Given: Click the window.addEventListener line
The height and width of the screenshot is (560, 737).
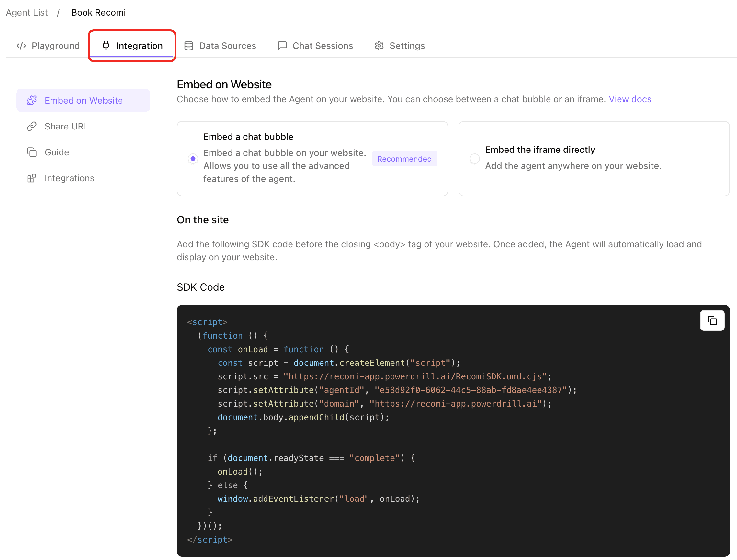Looking at the screenshot, I should click(x=319, y=499).
